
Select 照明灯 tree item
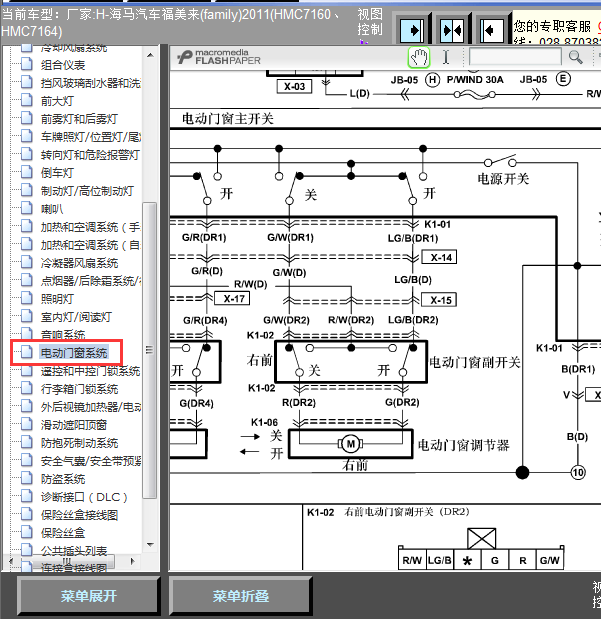57,299
